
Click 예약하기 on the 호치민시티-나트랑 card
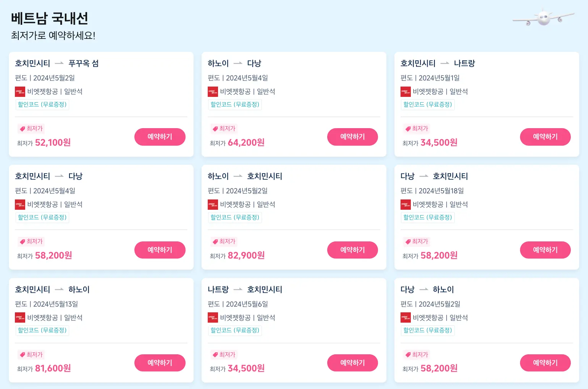[545, 137]
